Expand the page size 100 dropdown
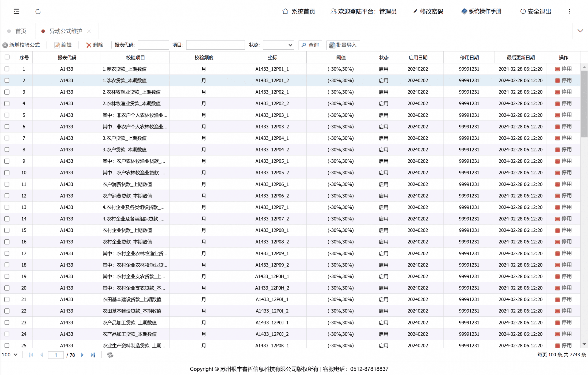 [15, 355]
